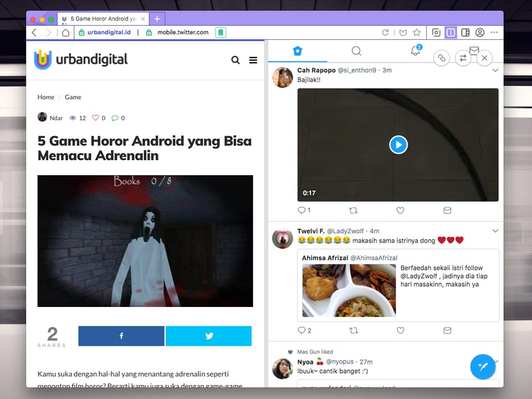Open a new browser tab

click(157, 19)
